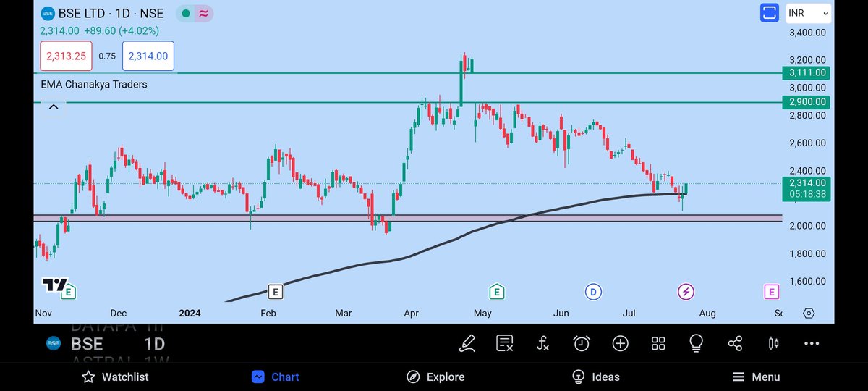Viewport: 868px width, 391px height.
Task: Tap upcoming earnings E marker in August
Action: pyautogui.click(x=771, y=292)
